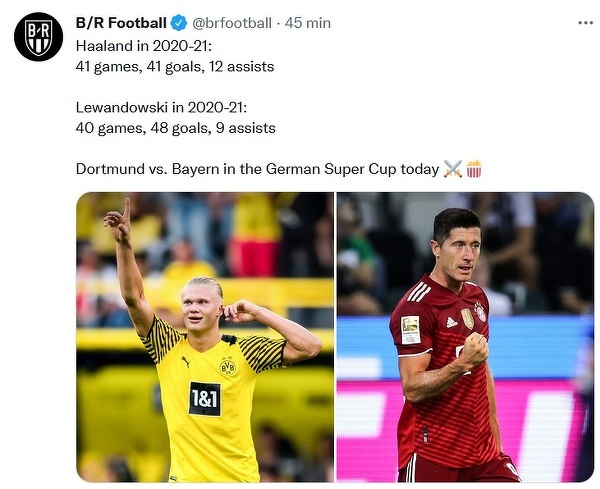Click the Adidas logo on the red jersey

click(452, 322)
